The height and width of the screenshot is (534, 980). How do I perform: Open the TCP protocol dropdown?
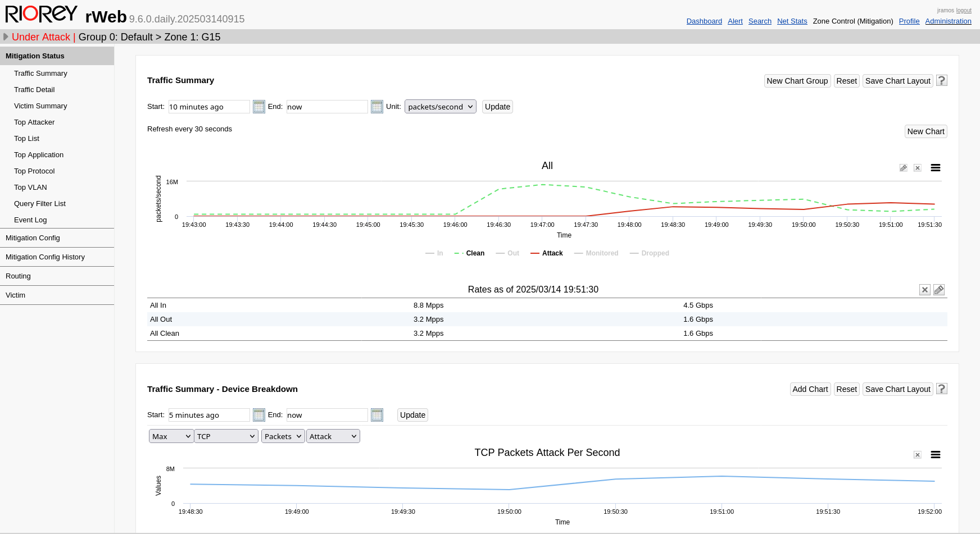click(226, 436)
